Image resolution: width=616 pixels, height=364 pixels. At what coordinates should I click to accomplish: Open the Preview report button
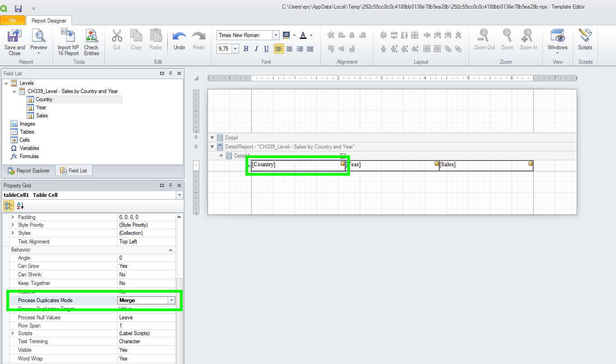coord(39,42)
